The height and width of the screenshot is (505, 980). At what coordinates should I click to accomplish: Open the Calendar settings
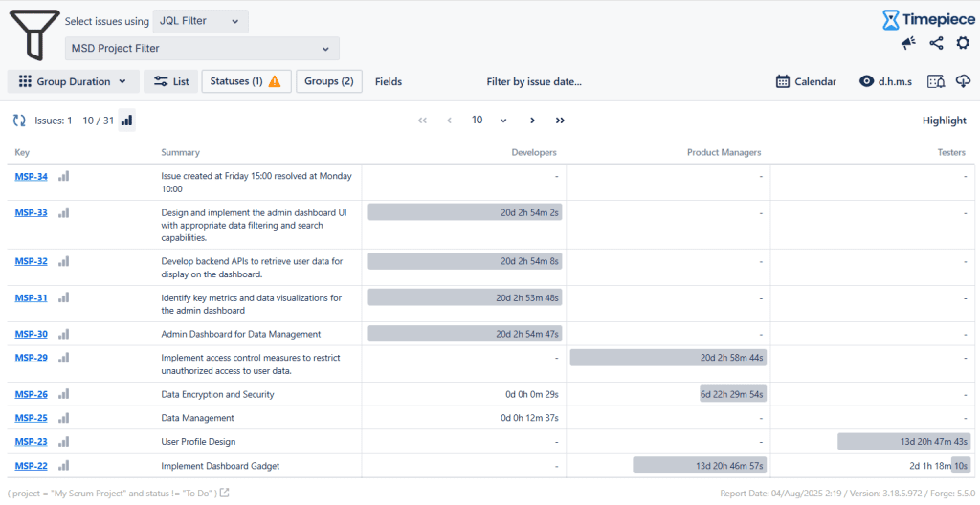pyautogui.click(x=806, y=81)
